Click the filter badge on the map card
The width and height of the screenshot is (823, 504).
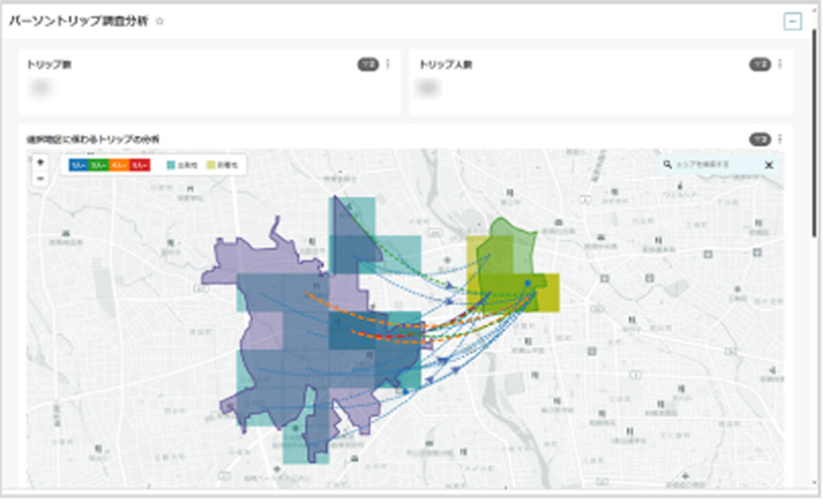[759, 139]
